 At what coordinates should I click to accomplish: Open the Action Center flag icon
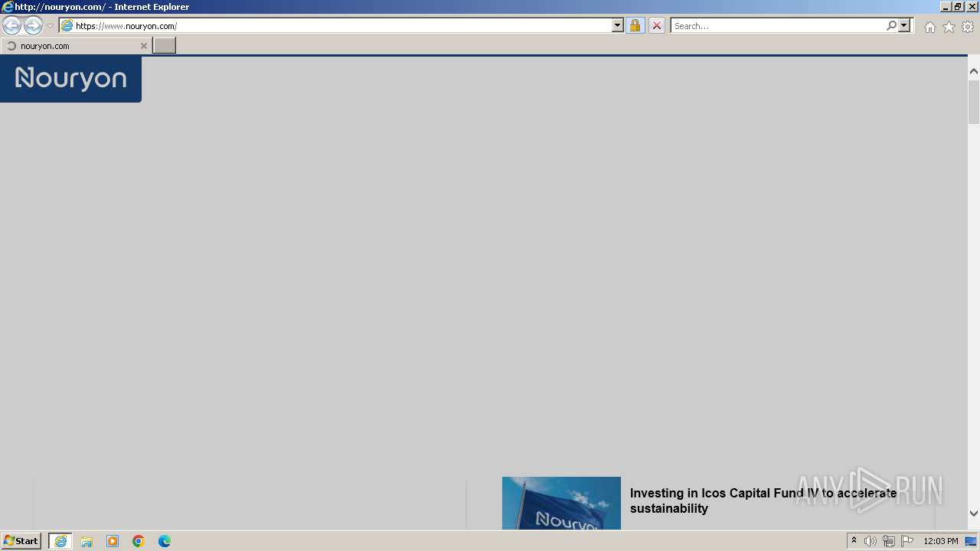[907, 541]
